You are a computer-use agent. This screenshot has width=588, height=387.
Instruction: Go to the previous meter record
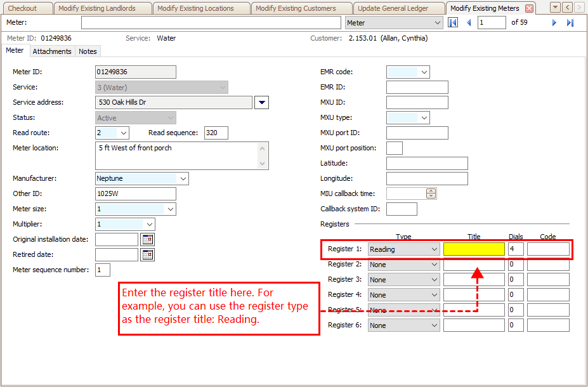coord(469,23)
